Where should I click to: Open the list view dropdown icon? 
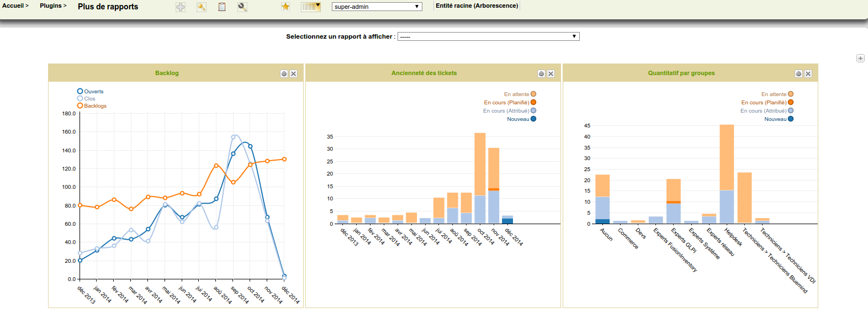click(x=311, y=7)
